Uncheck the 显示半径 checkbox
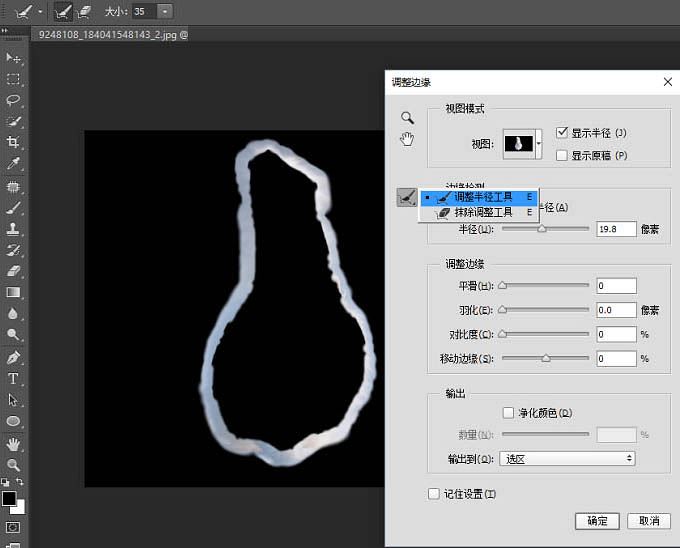 click(562, 132)
